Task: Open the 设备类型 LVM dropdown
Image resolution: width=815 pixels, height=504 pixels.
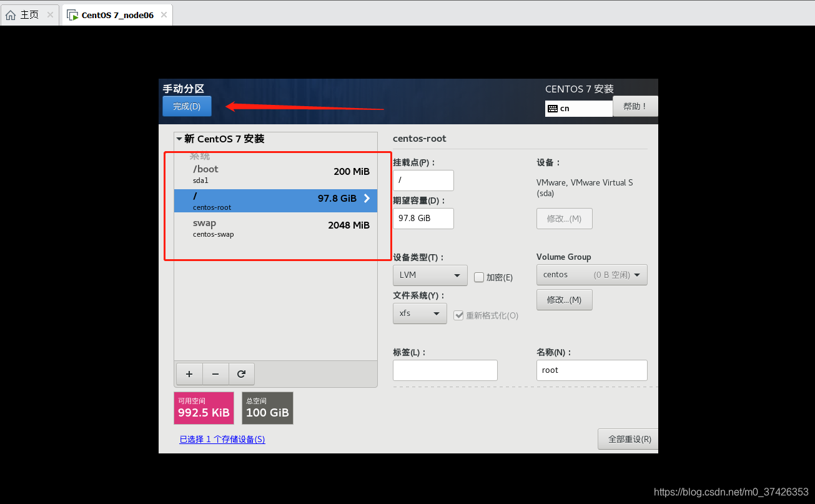Action: [430, 275]
